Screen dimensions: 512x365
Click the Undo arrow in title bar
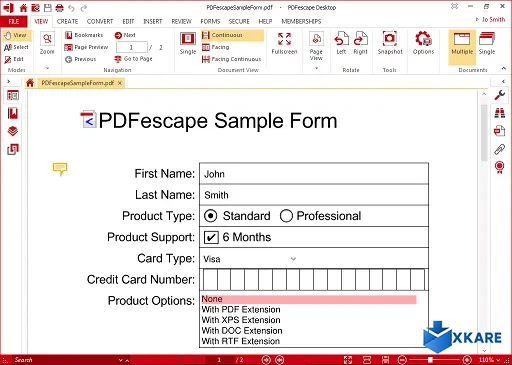point(71,7)
